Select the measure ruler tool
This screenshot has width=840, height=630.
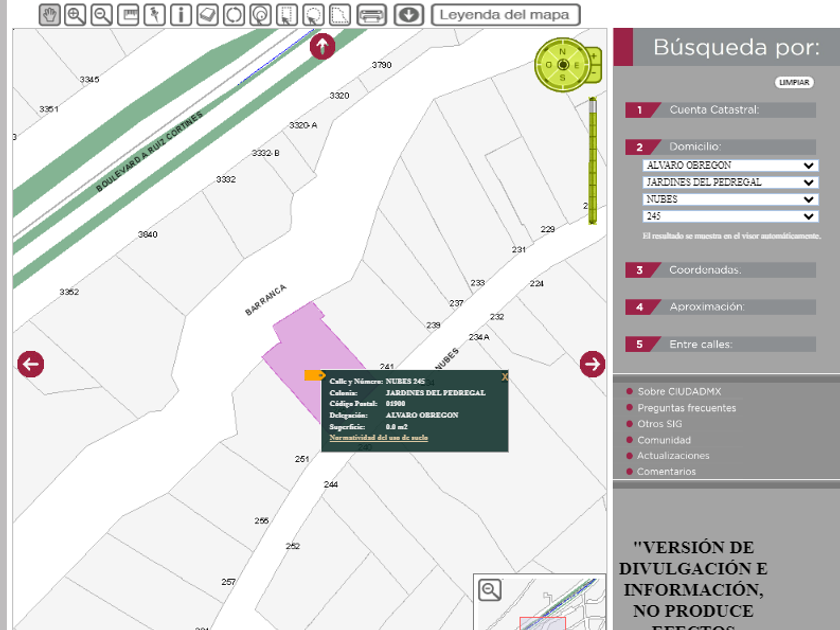tap(128, 15)
